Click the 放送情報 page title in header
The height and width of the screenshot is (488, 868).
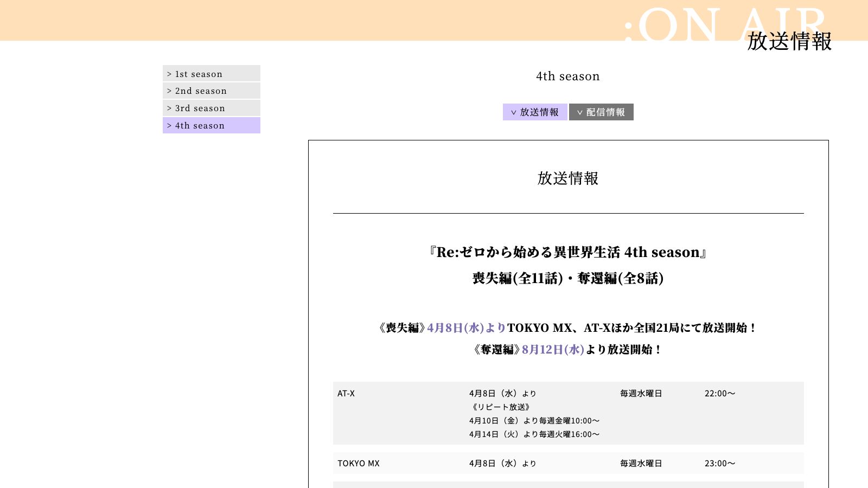point(789,41)
